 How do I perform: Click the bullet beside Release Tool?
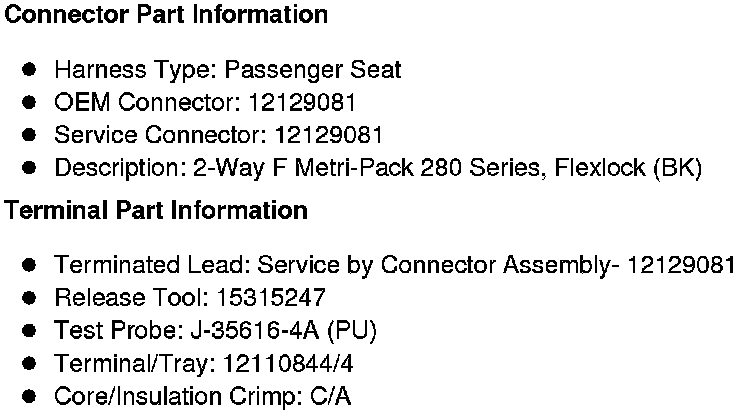pyautogui.click(x=30, y=298)
